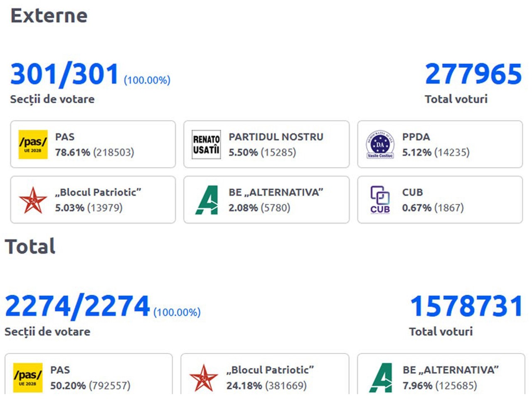The width and height of the screenshot is (532, 412).
Task: Click the 1578731 total votes number
Action: tap(466, 306)
